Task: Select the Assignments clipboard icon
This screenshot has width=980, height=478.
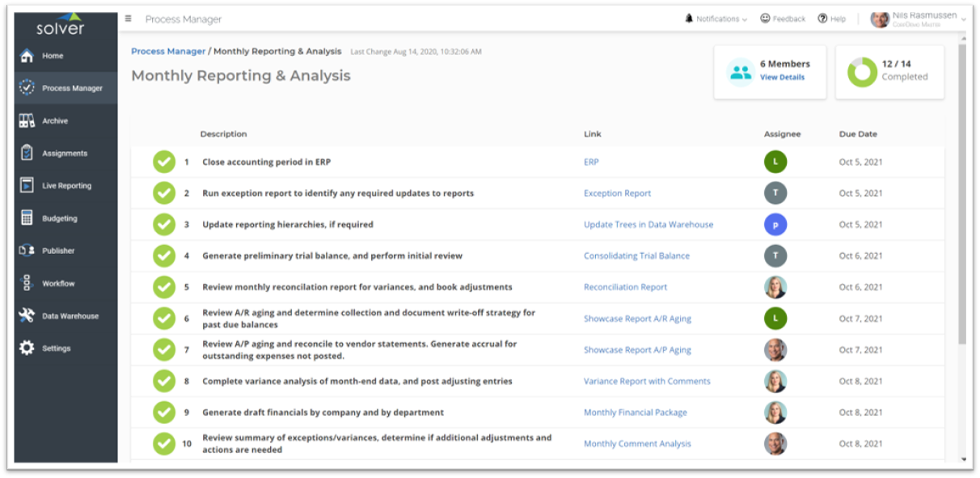Action: tap(27, 153)
